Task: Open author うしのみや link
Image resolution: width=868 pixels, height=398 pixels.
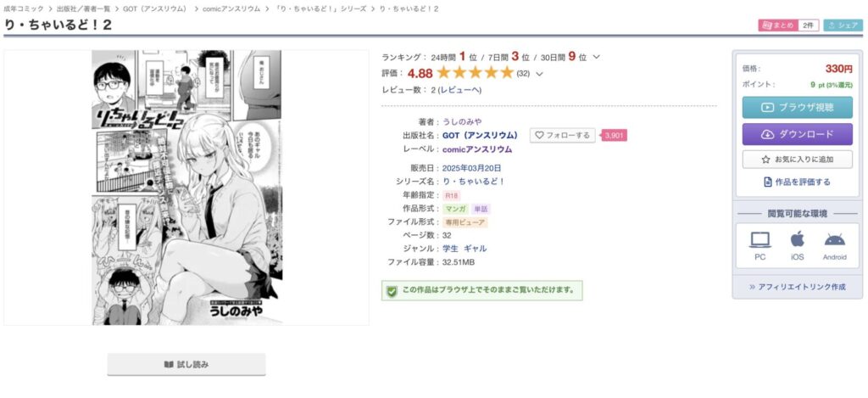Action: 462,122
